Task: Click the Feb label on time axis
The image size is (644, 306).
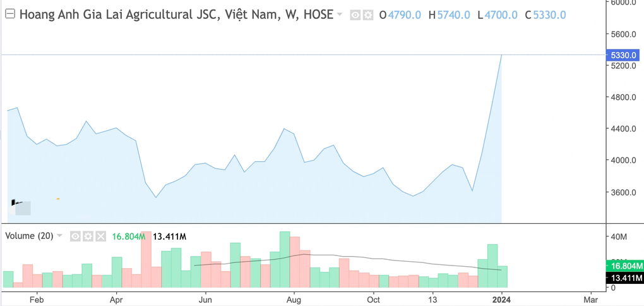Action: coord(37,299)
